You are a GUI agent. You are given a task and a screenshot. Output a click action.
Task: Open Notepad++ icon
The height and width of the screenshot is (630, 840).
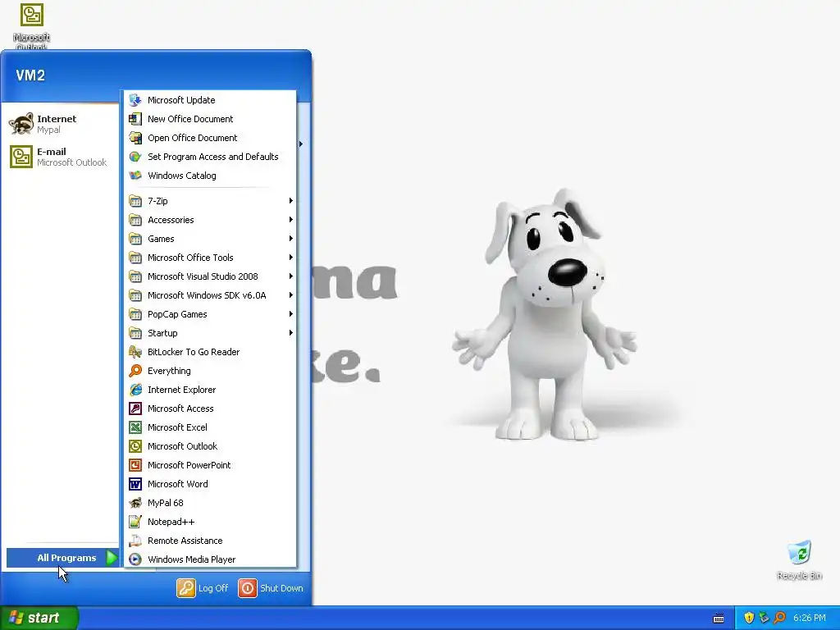pos(135,521)
